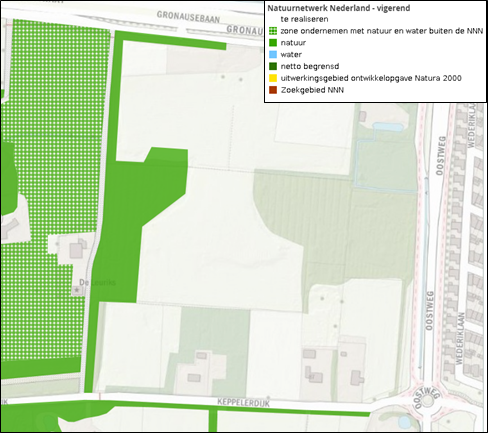488x433 pixels.
Task: Click the 'natuur' legend label
Action: coord(293,43)
